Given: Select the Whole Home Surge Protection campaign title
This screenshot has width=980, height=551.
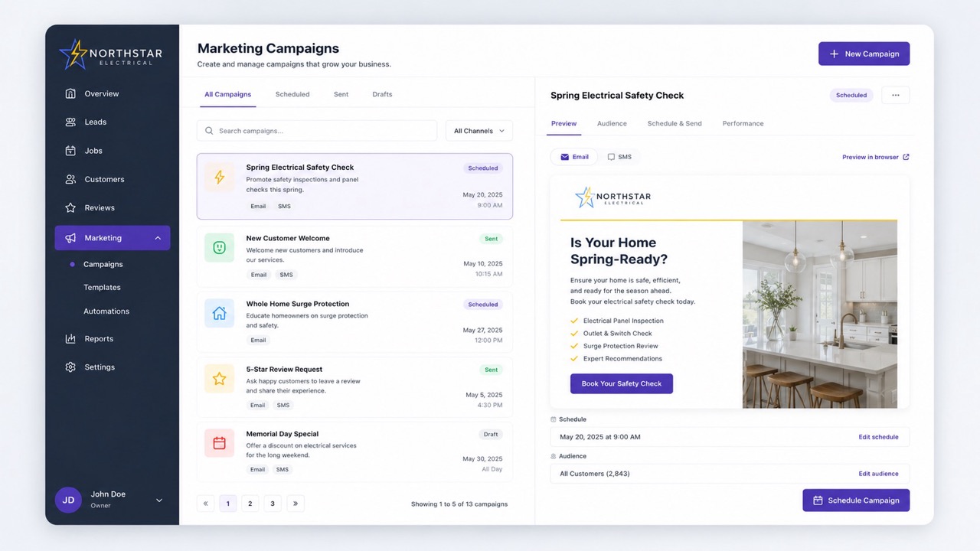Looking at the screenshot, I should point(298,304).
